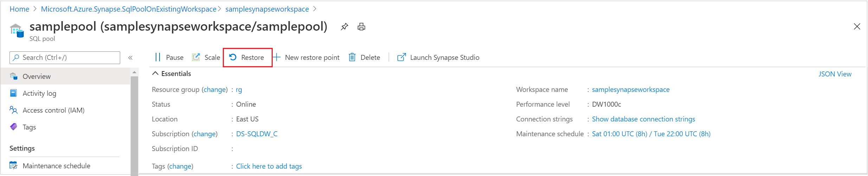The width and height of the screenshot is (868, 176).
Task: Click the Restore button
Action: (247, 57)
